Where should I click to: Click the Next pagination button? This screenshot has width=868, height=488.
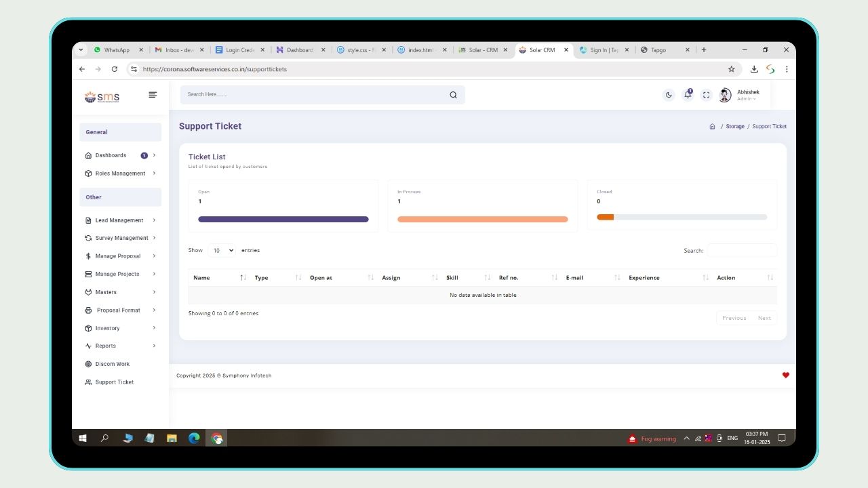click(x=764, y=318)
